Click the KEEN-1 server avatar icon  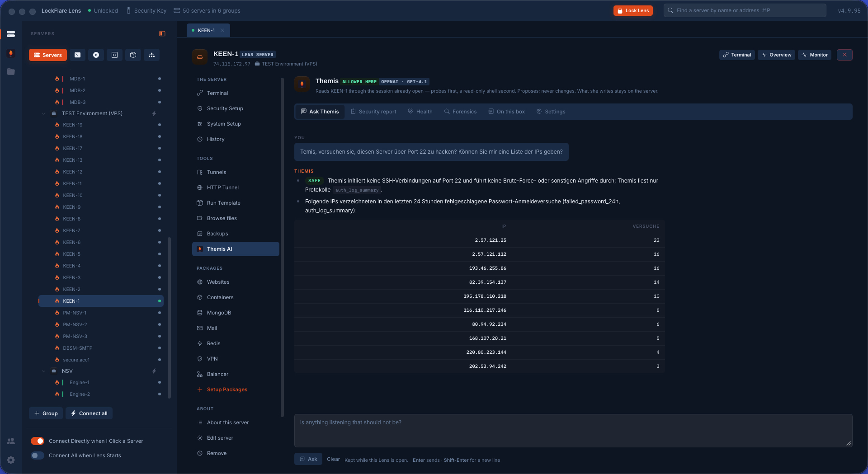pos(200,57)
